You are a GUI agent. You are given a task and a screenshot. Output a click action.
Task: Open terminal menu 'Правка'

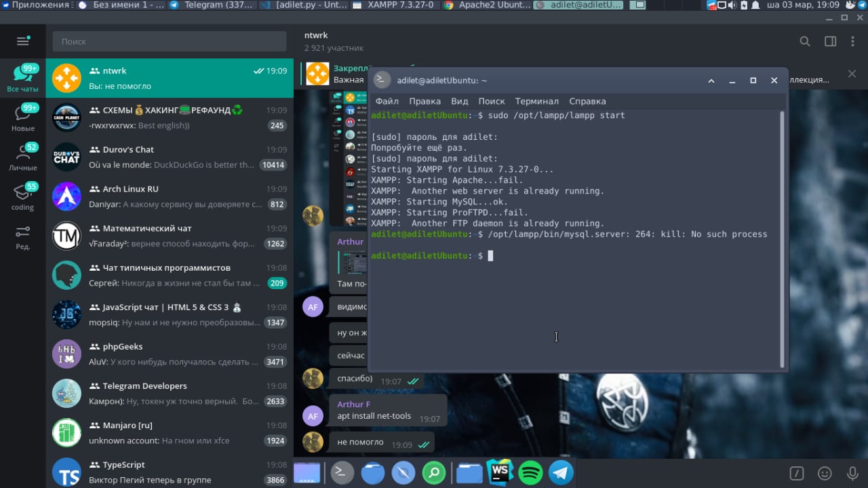(425, 101)
